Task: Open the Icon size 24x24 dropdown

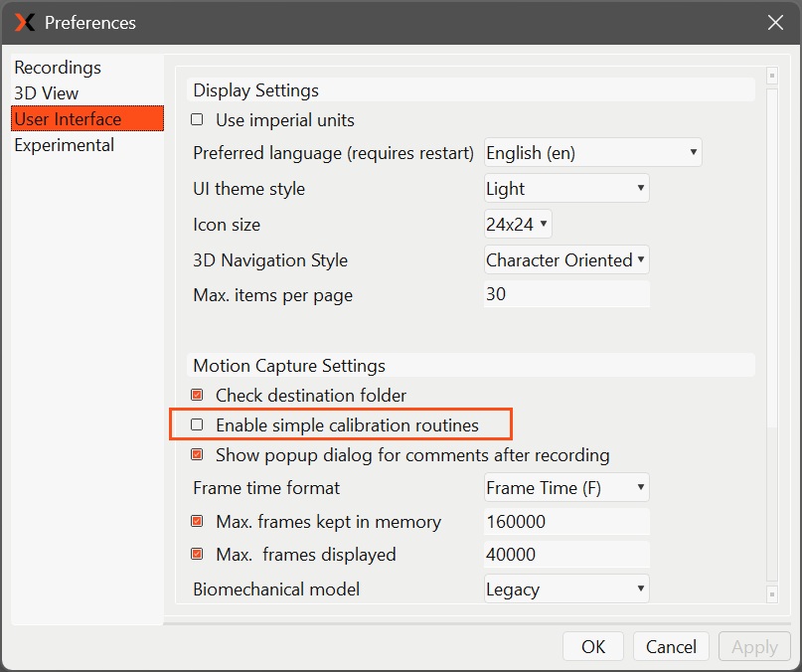Action: click(x=517, y=225)
